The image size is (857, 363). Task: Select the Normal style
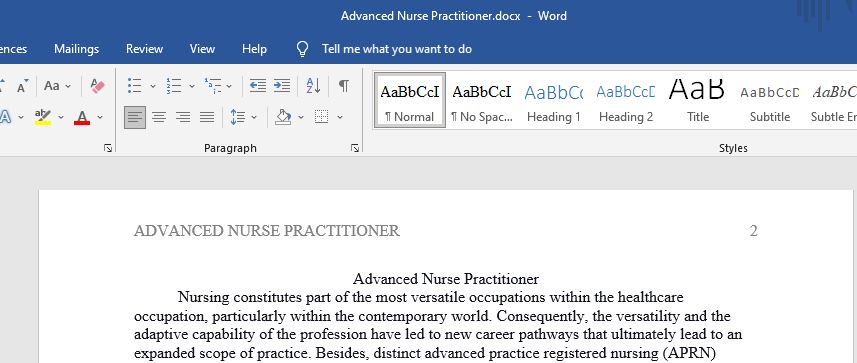(410, 101)
